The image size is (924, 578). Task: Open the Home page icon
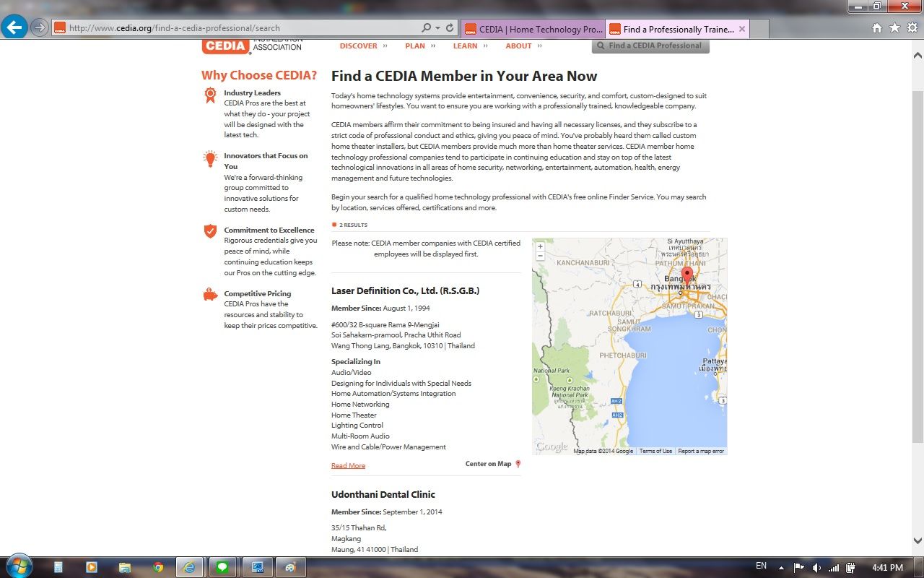point(877,28)
